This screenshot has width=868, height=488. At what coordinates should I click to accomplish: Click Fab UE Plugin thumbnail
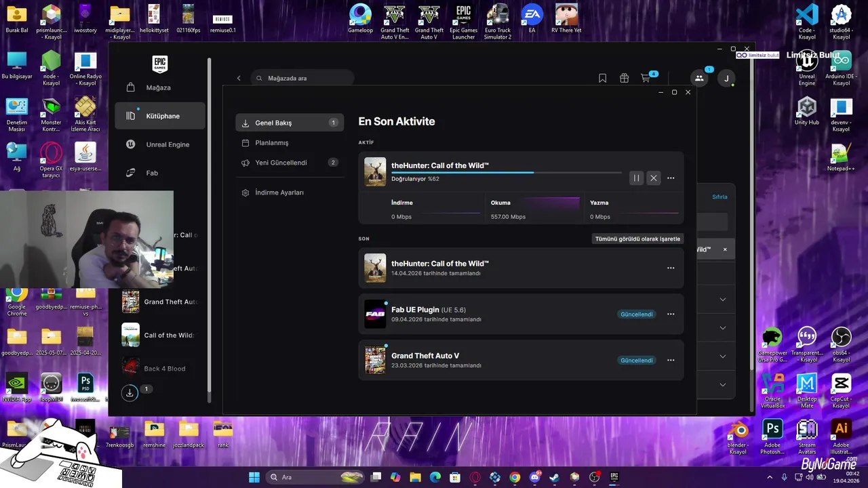pos(375,314)
